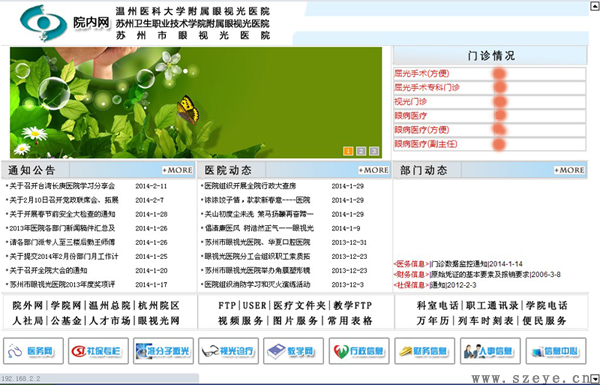Select banner slide 1 indicator
600x385 pixels.
point(348,151)
